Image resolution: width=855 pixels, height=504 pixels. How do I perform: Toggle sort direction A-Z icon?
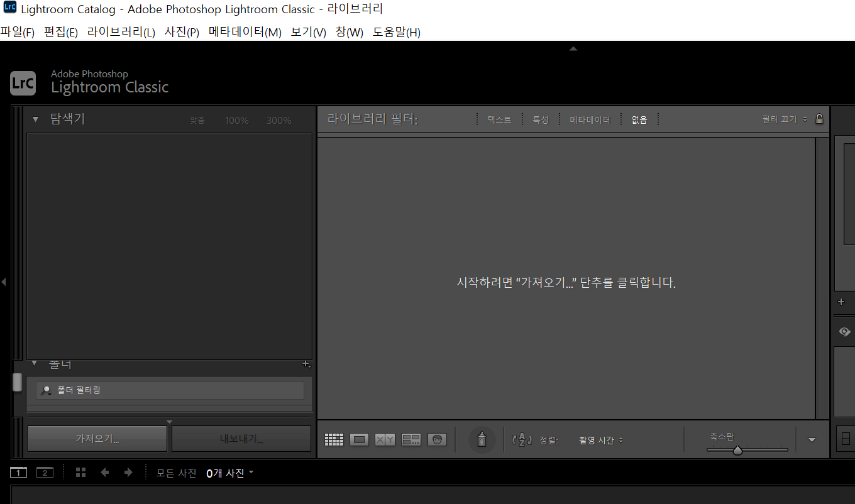[x=522, y=440]
